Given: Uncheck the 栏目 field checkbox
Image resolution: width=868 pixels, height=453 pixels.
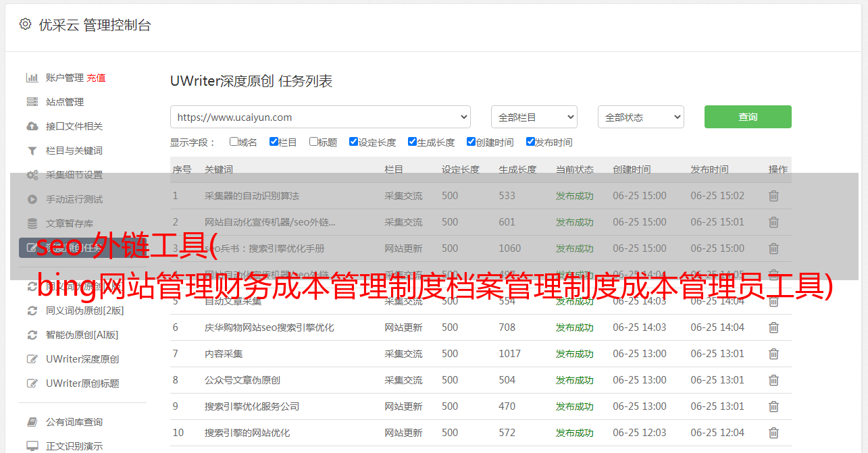Looking at the screenshot, I should (274, 142).
